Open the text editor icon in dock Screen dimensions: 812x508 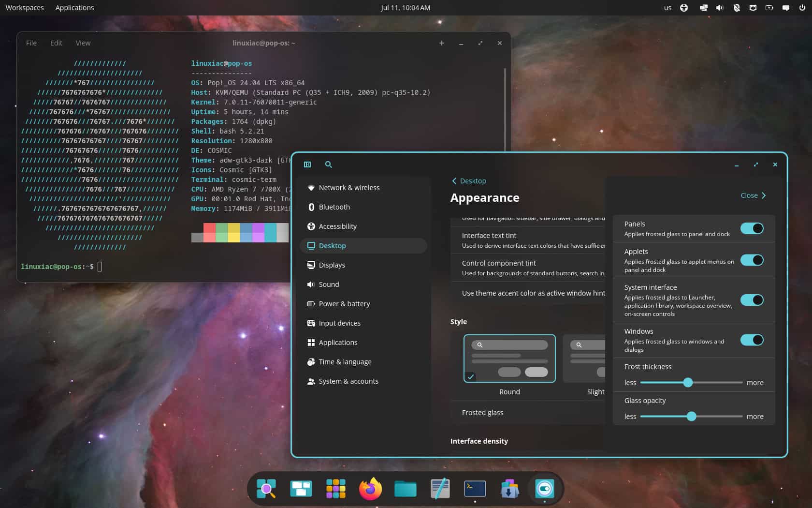coord(440,489)
